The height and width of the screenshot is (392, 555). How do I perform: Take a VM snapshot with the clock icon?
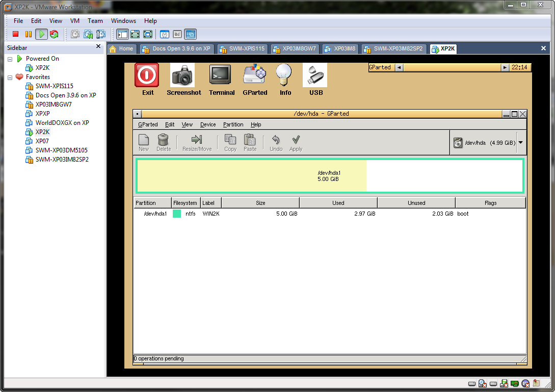point(75,34)
